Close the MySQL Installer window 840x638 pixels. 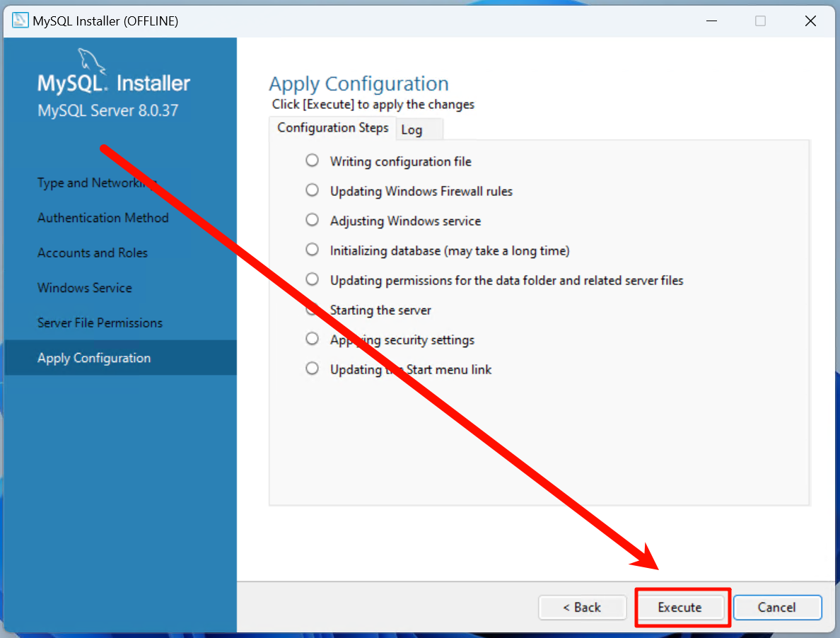tap(810, 21)
